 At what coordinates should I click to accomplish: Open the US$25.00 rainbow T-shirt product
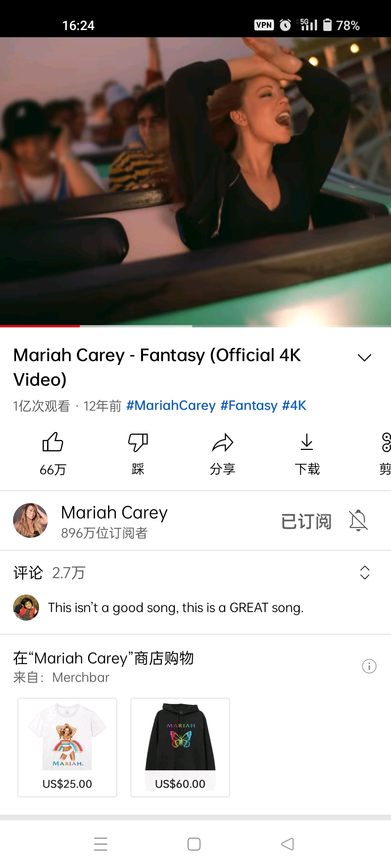67,747
